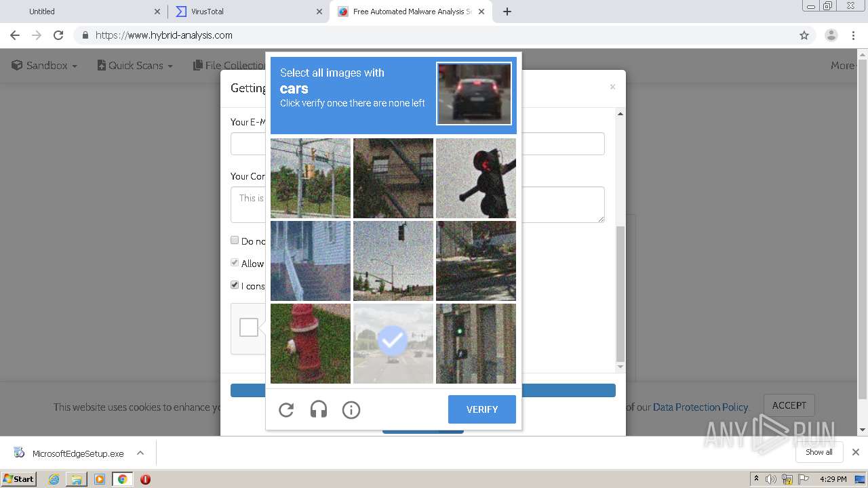This screenshot has width=868, height=488.
Task: Click the house porch stairs tile
Action: coord(311,261)
